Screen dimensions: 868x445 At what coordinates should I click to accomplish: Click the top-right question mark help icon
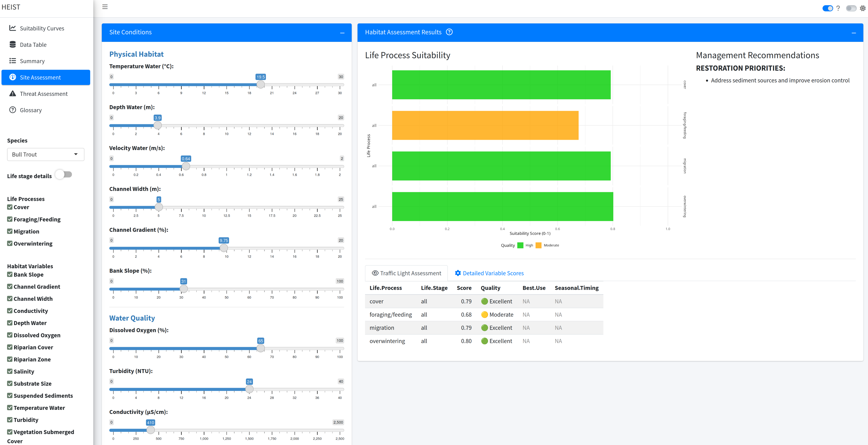click(x=838, y=8)
